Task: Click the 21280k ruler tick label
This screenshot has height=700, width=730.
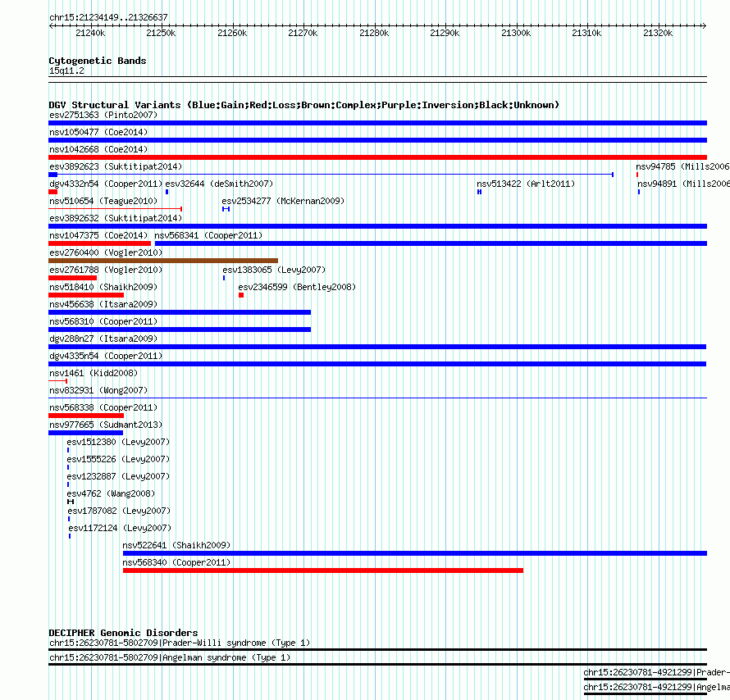Action: tap(374, 33)
